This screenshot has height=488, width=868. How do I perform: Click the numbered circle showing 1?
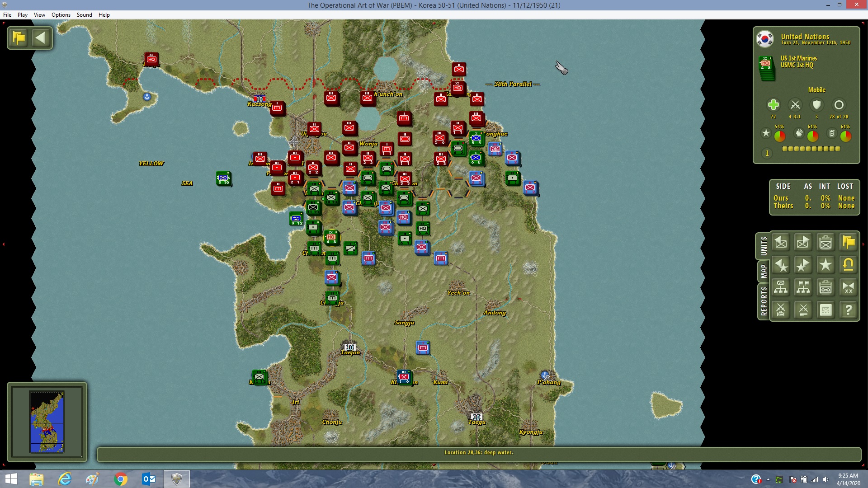coord(767,153)
